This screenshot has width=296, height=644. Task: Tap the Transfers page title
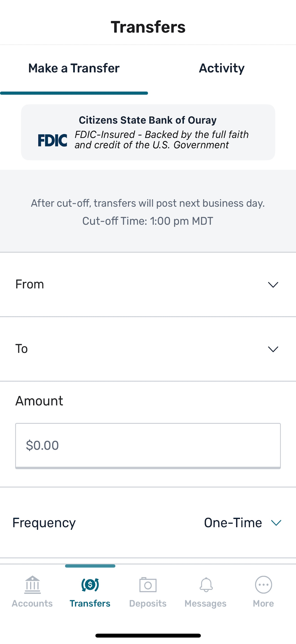pos(148,27)
